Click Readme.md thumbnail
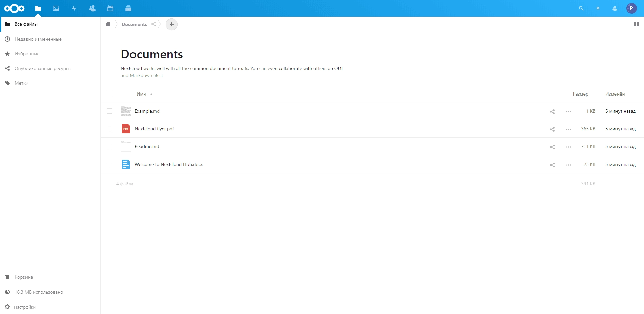This screenshot has height=314, width=644. [x=126, y=146]
